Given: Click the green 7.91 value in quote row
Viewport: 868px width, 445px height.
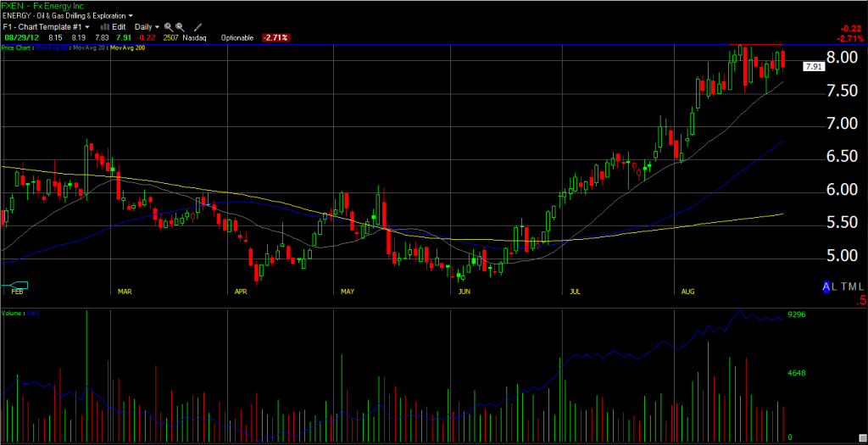Looking at the screenshot, I should (x=124, y=37).
